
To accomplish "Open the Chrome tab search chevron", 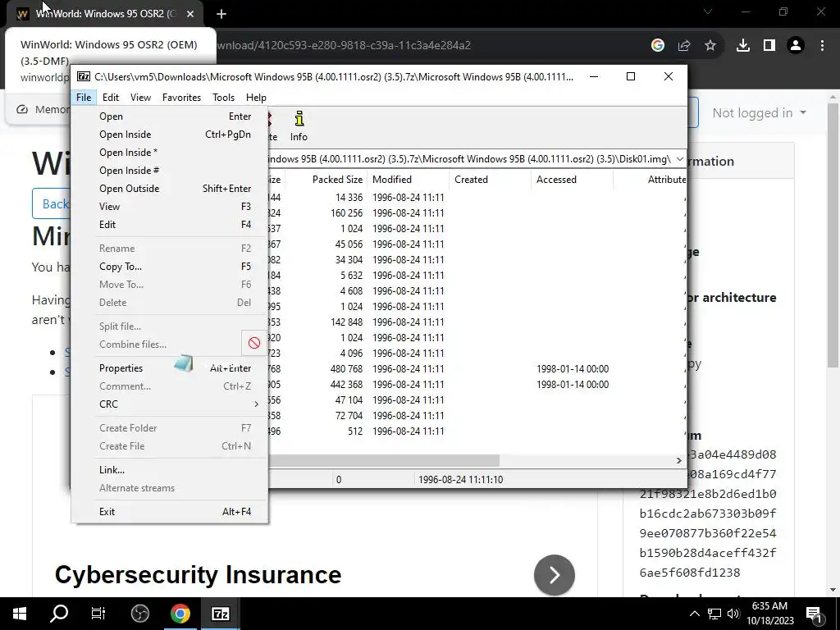I will (x=708, y=11).
